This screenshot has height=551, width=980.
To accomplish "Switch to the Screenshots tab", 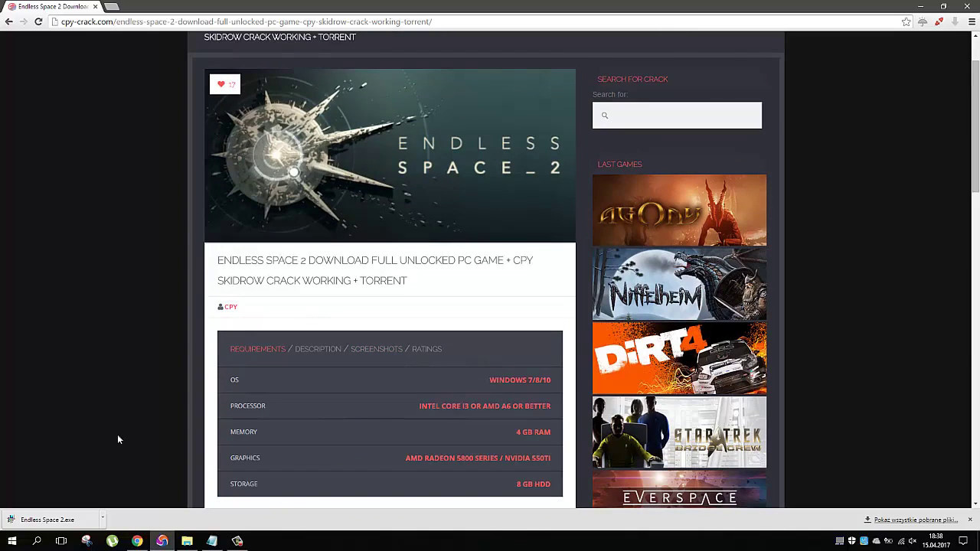I will point(376,349).
